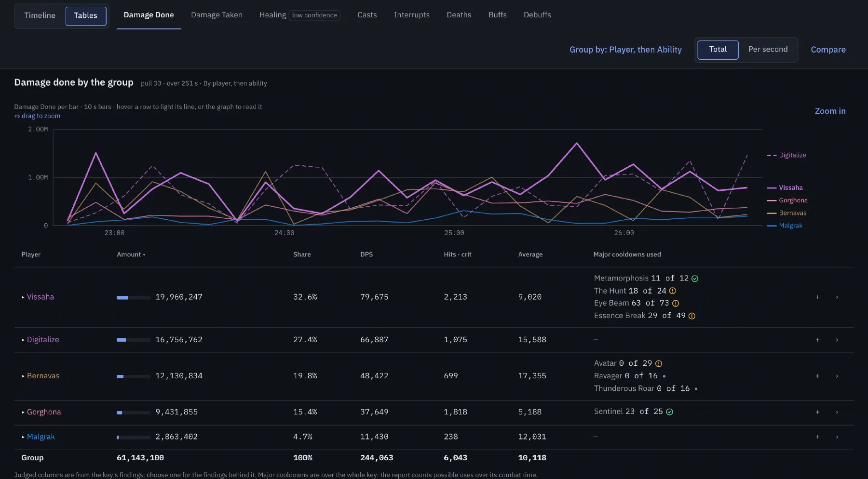Go to the Casts tab

(x=367, y=15)
